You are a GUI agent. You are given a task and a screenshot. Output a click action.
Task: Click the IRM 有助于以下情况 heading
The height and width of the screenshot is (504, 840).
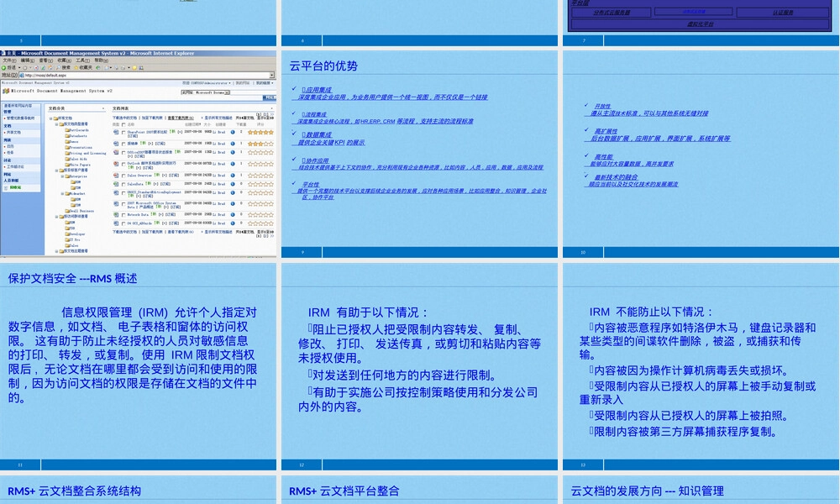click(368, 312)
